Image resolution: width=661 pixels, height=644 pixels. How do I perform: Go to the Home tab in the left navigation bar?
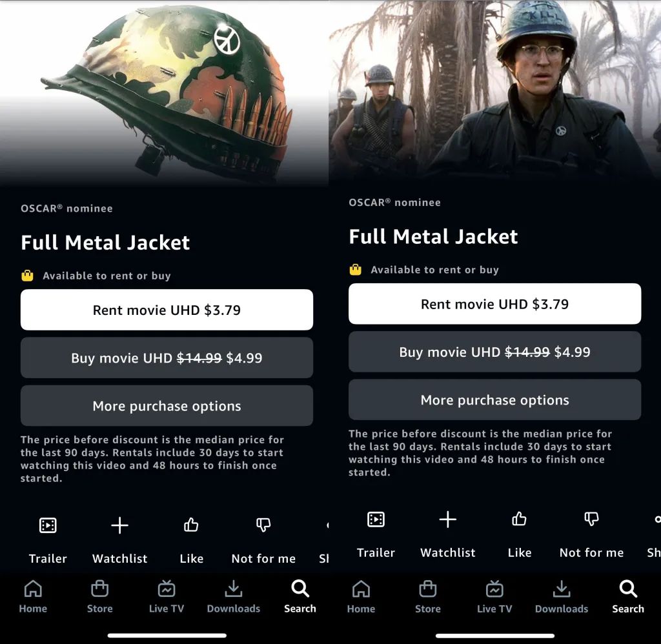tap(33, 597)
